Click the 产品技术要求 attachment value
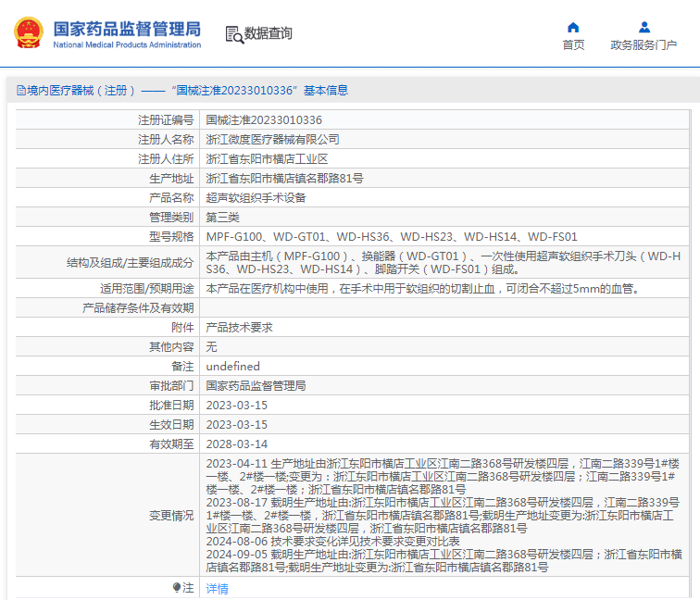The width and height of the screenshot is (700, 600). (239, 328)
